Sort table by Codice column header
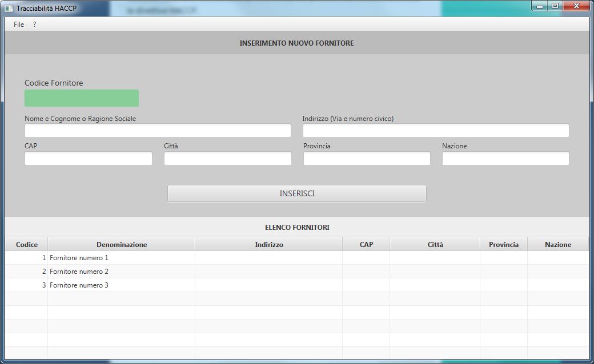594x364 pixels. click(27, 245)
